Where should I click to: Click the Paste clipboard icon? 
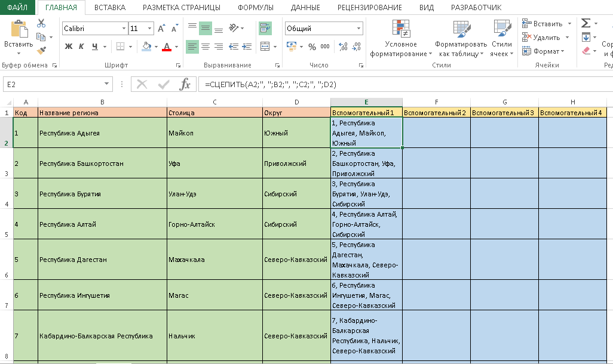tap(19, 29)
